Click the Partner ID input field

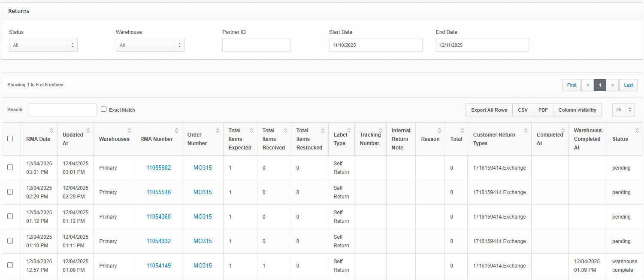click(x=256, y=45)
